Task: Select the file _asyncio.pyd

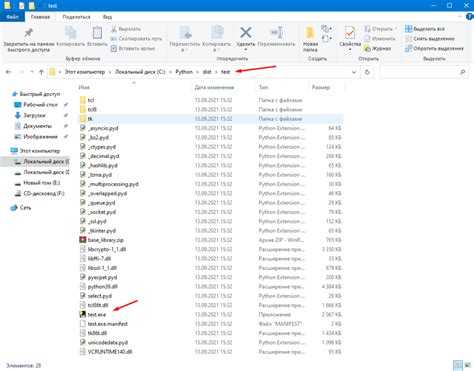Action: 103,128
